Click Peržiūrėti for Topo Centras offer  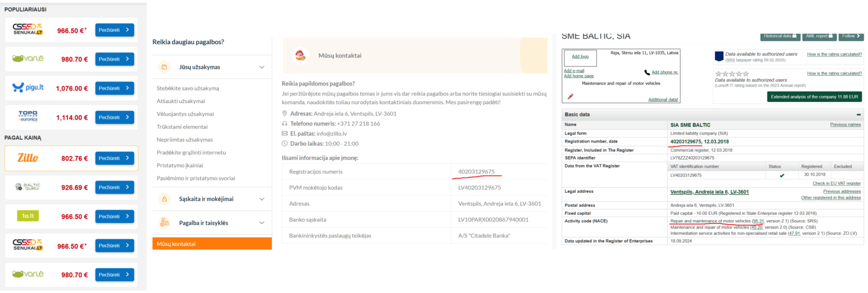tap(115, 117)
